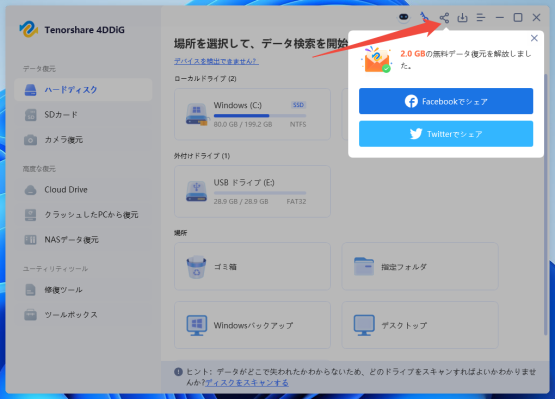Select NASデータ復元 option

[x=83, y=240]
